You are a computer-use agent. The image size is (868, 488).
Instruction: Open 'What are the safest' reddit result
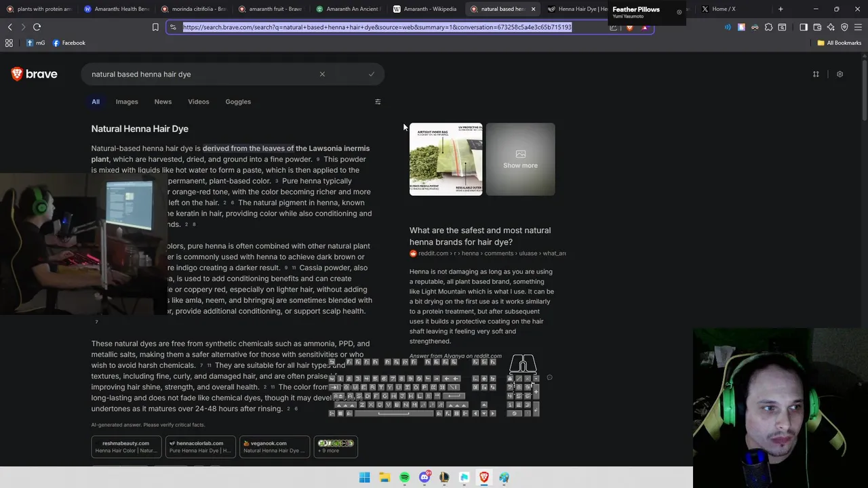click(x=480, y=236)
